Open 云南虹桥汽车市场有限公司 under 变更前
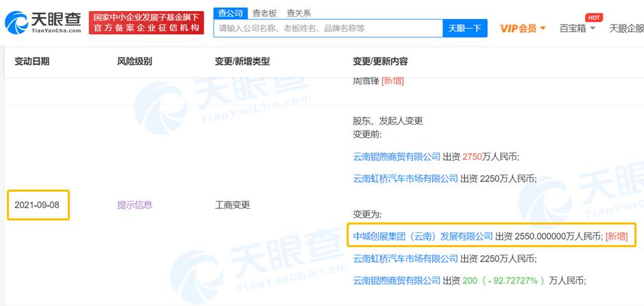This screenshot has height=306, width=644. [405, 179]
